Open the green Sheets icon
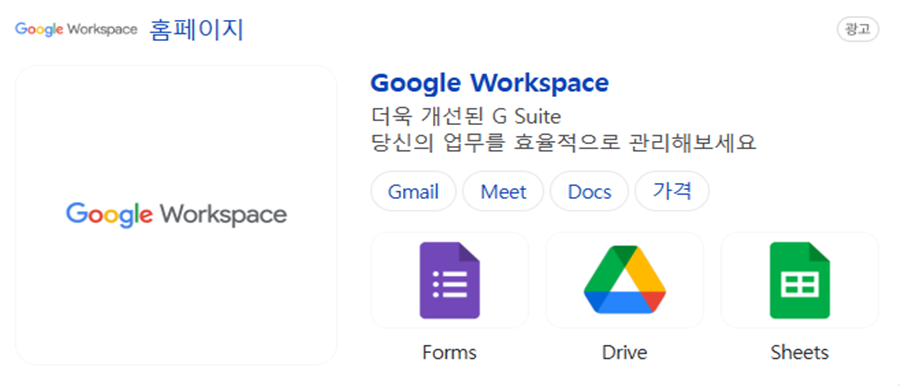The image size is (900, 386). 800,280
